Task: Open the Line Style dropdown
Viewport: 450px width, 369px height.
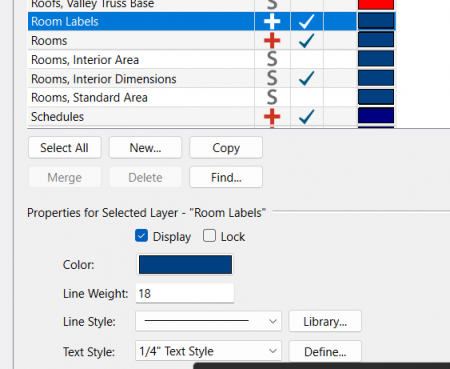Action: (208, 321)
